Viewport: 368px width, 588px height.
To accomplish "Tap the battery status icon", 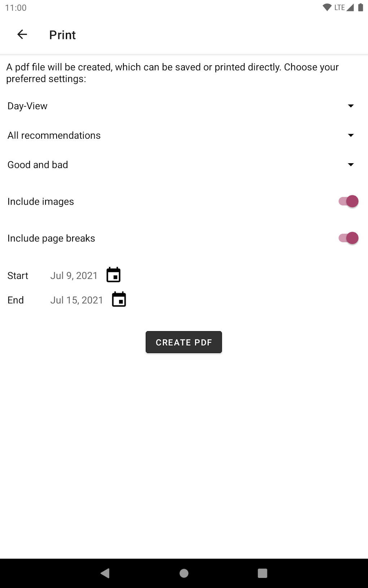I will click(x=360, y=8).
